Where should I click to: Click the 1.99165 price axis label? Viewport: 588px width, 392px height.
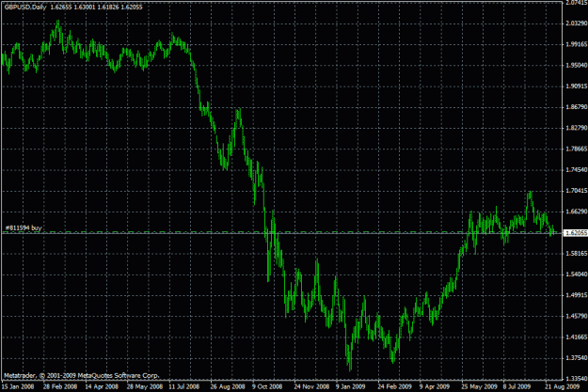pos(577,44)
